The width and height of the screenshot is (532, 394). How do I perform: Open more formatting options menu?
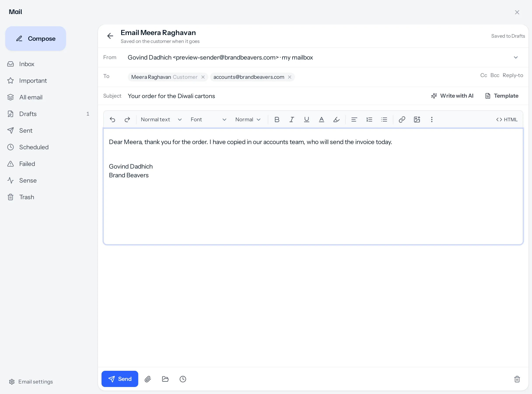[432, 120]
